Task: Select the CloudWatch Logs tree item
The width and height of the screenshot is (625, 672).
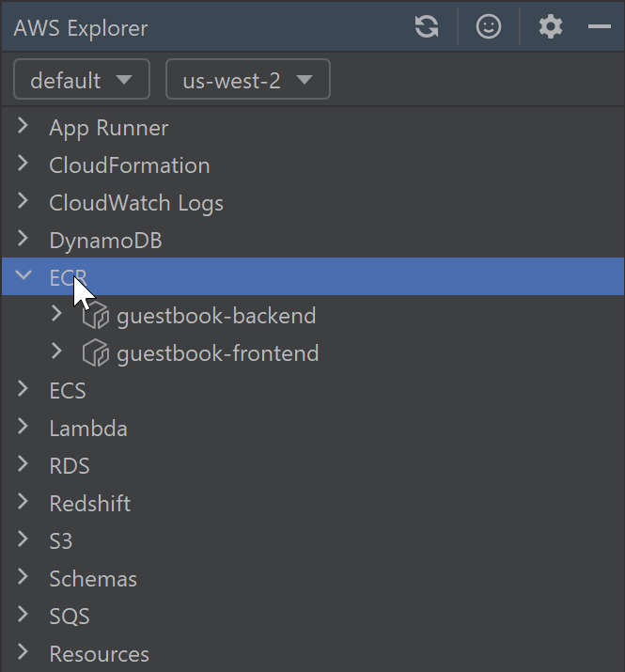Action: click(136, 203)
